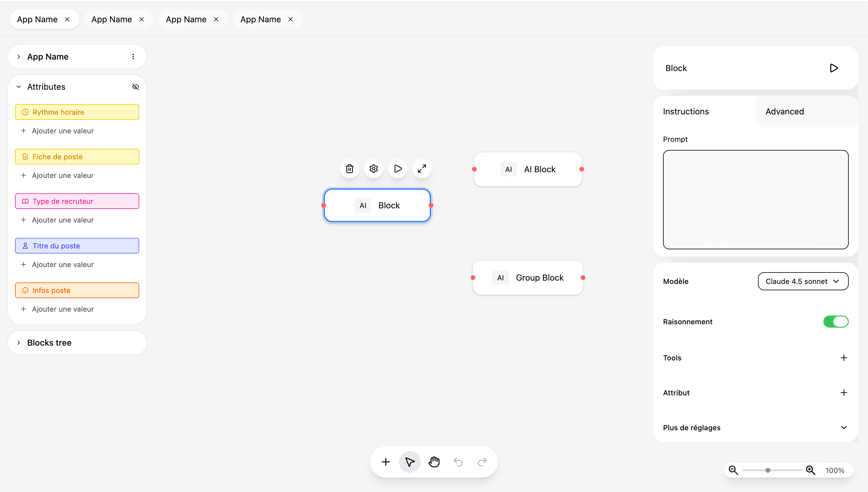This screenshot has width=868, height=492.
Task: Redo the last action
Action: click(x=482, y=462)
